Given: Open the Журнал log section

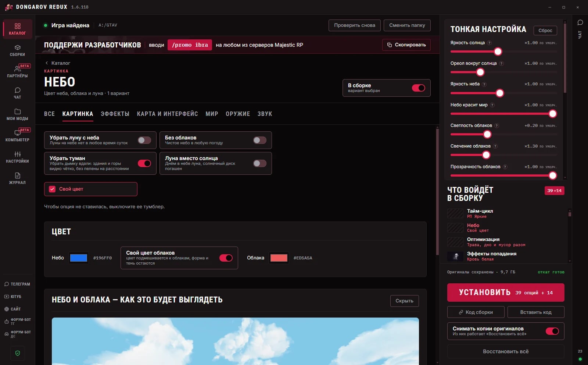Looking at the screenshot, I should tap(17, 178).
